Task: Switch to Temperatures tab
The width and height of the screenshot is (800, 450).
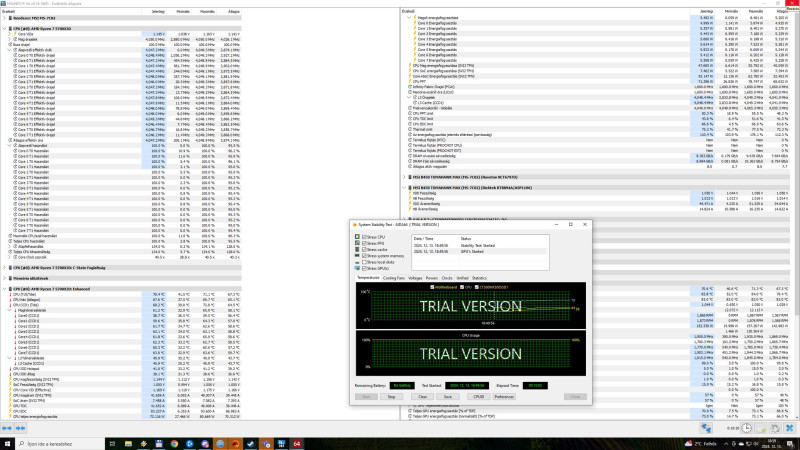Action: [368, 278]
